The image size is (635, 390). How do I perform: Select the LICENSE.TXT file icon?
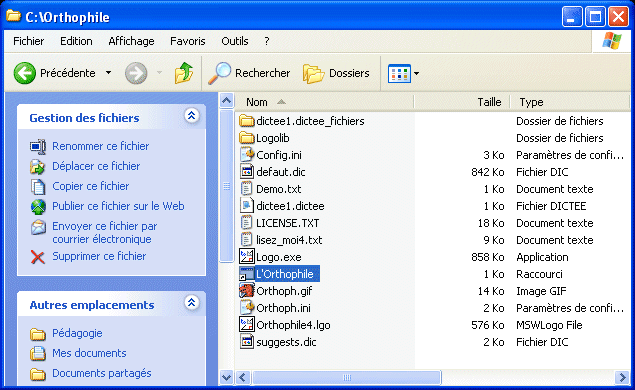(247, 223)
